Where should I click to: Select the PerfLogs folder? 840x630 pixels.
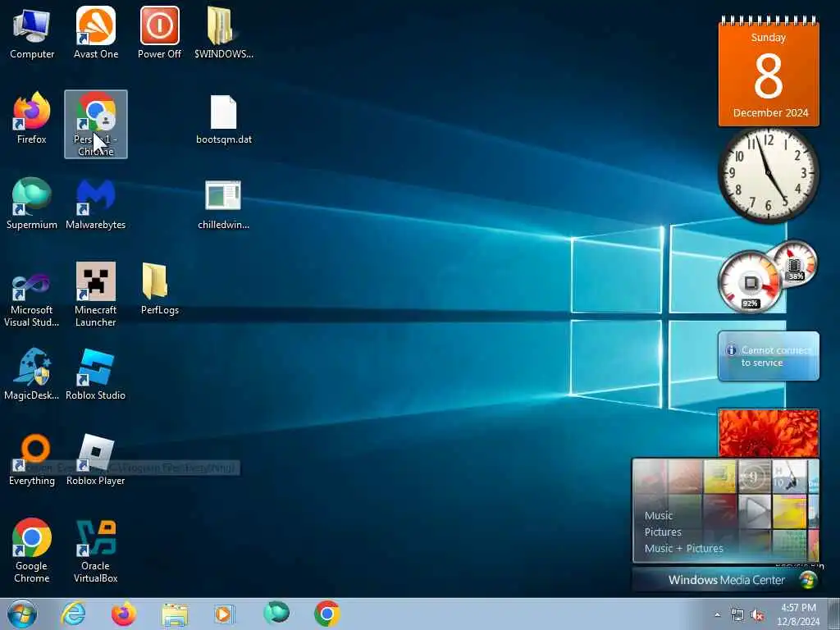click(160, 289)
